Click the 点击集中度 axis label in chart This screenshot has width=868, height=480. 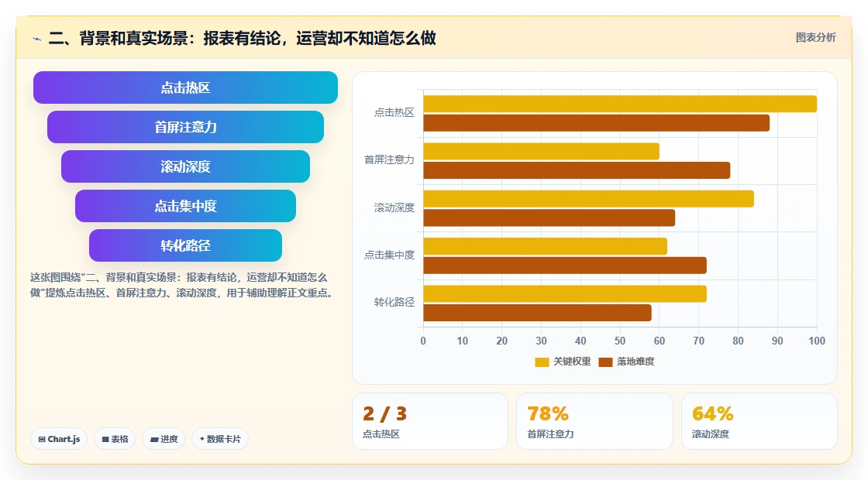pos(389,255)
